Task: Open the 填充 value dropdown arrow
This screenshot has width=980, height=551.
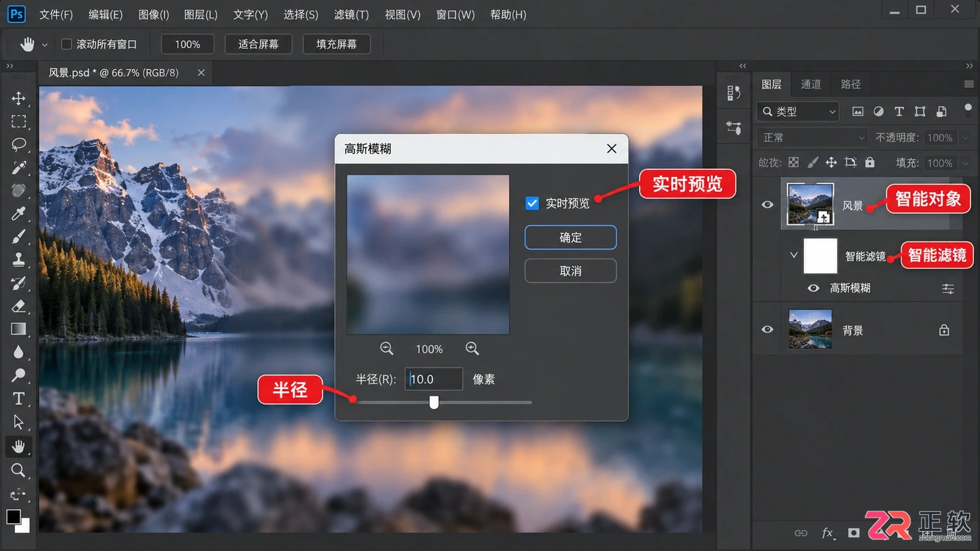Action: point(966,163)
